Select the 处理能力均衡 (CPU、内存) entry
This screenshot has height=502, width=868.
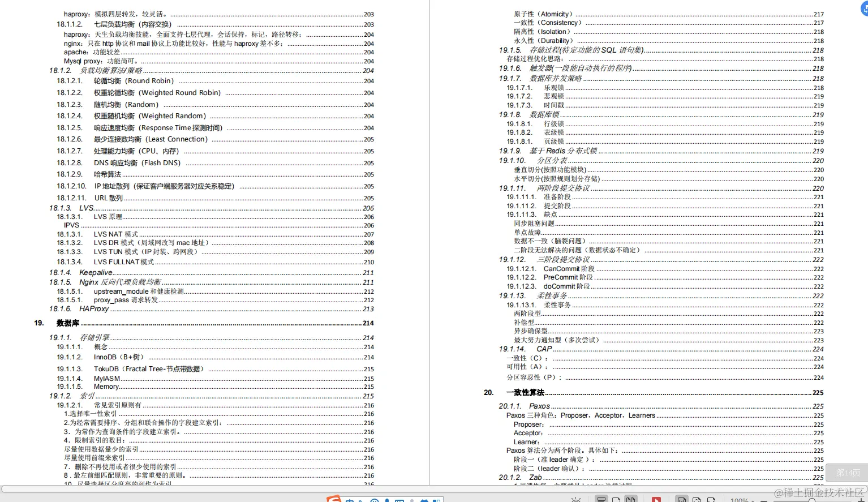(215, 151)
